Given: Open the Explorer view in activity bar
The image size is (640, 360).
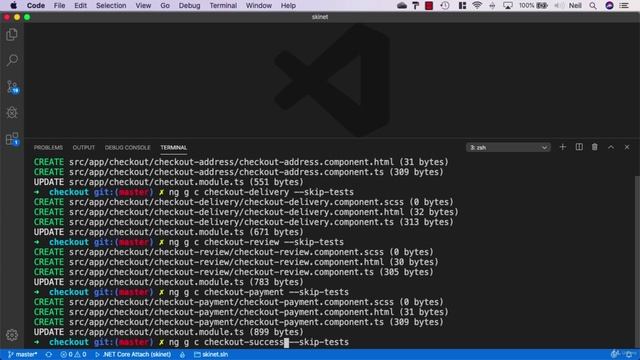Looking at the screenshot, I should 12,35.
